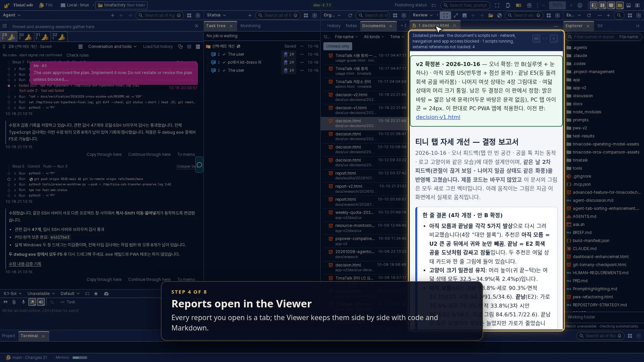Image resolution: width=644 pixels, height=362 pixels.
Task: Click the expand arrows icon in Review toolbar
Action: (456, 15)
